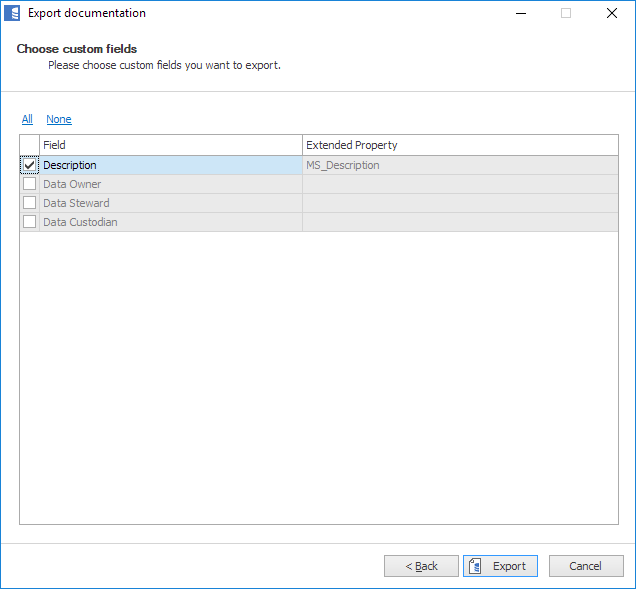
Task: Tick the Data Owner checkbox
Action: [29, 184]
